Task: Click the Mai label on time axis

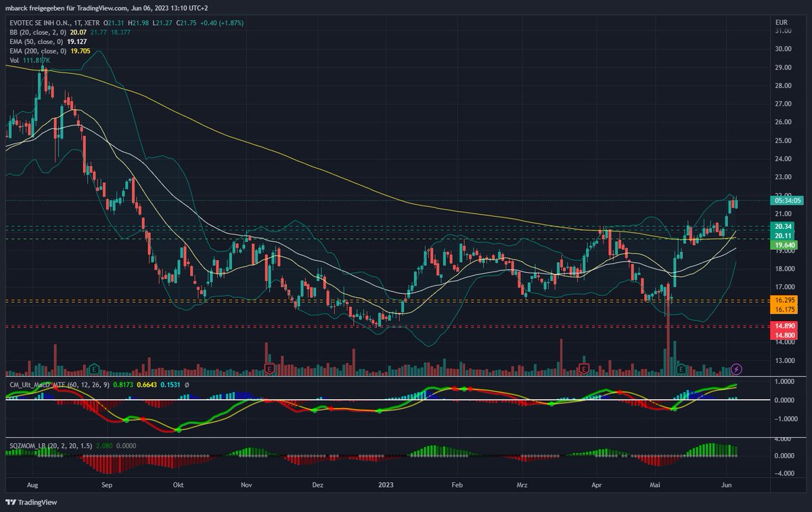Action: coord(654,485)
